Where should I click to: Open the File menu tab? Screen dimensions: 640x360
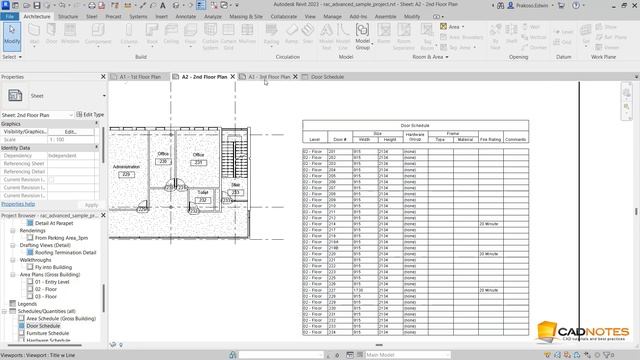point(10,16)
